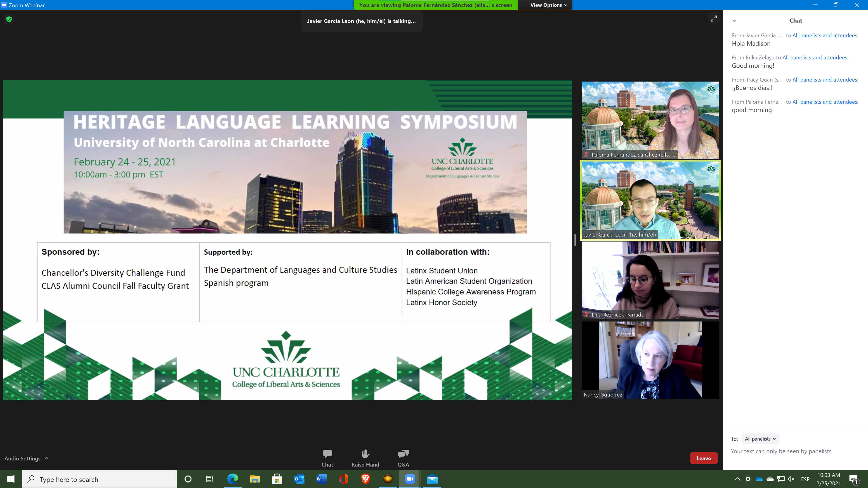Viewport: 868px width, 488px height.
Task: Expand the All panelists recipient dropdown
Action: (x=760, y=439)
